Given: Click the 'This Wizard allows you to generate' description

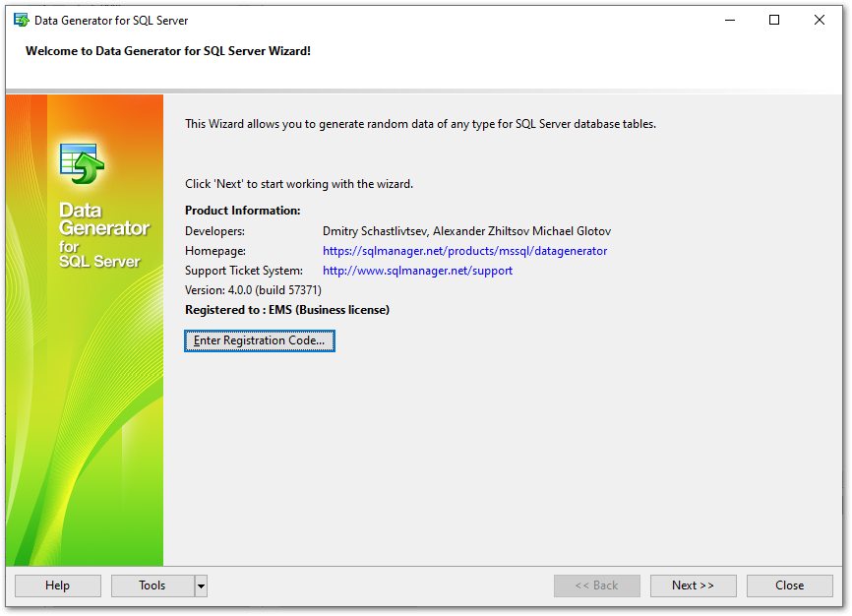Looking at the screenshot, I should [x=420, y=124].
